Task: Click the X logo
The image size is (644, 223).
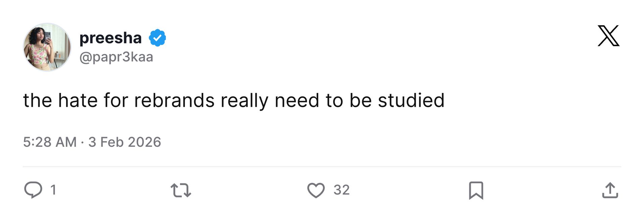Action: [608, 36]
